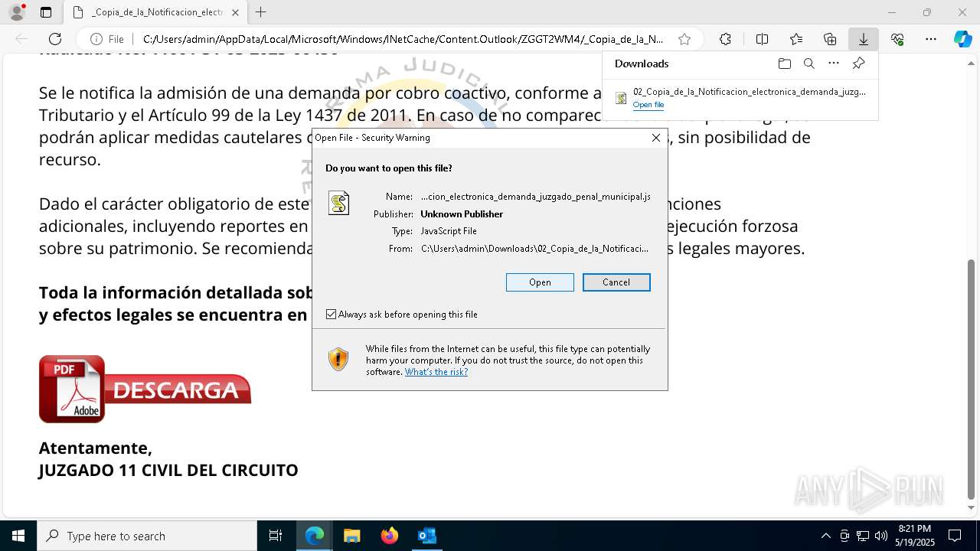This screenshot has height=551, width=980.
Task: Open Task View on the taskbar
Action: [x=276, y=536]
